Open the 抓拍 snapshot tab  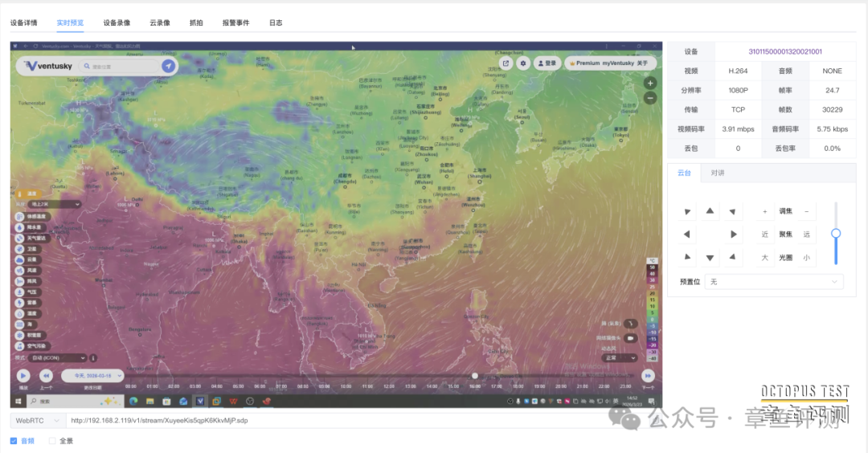coord(196,22)
